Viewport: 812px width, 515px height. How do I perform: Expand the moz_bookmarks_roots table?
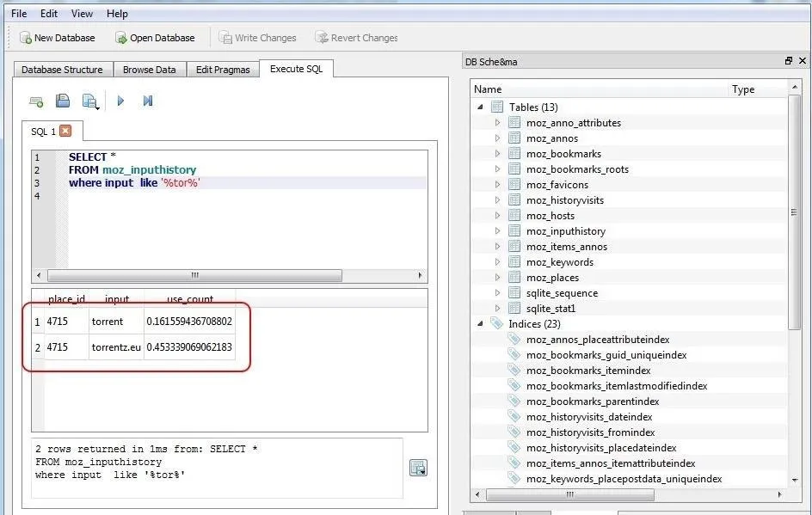point(498,169)
